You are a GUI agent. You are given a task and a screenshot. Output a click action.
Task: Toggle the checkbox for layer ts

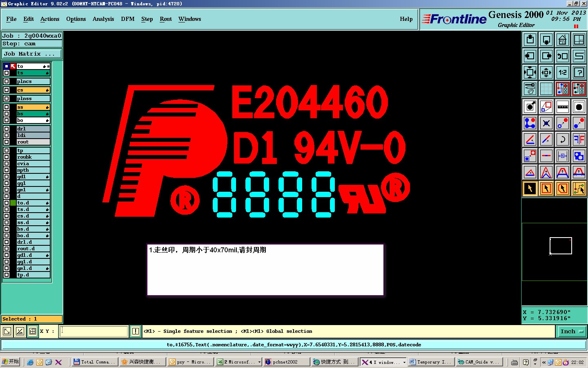coord(7,73)
